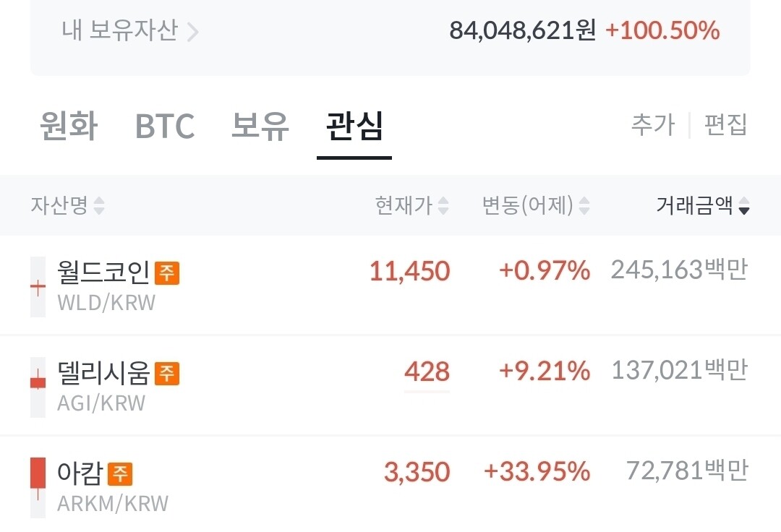
Task: Tap the orange 주 badge beside 월드코인
Action: (167, 273)
